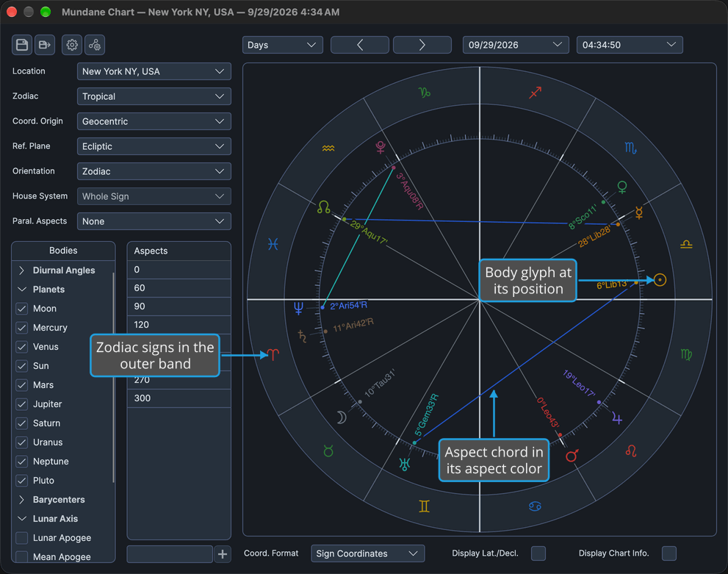Select the 120 aspect row
The height and width of the screenshot is (574, 728).
click(179, 325)
